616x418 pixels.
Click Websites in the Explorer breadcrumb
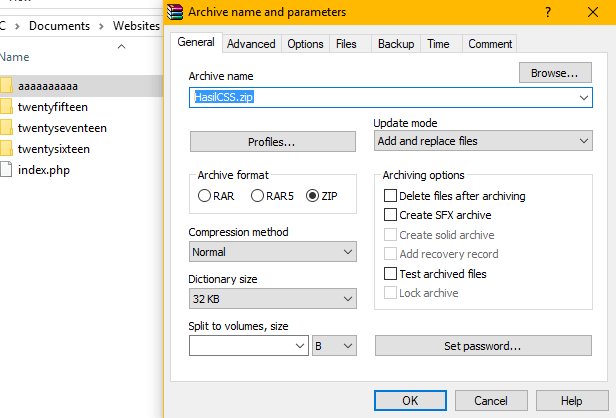(x=136, y=26)
